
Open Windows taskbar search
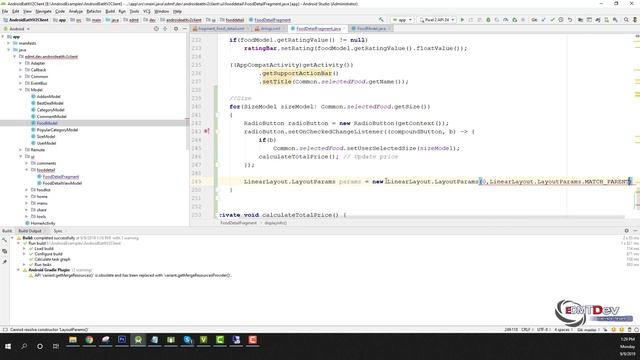tap(24, 346)
